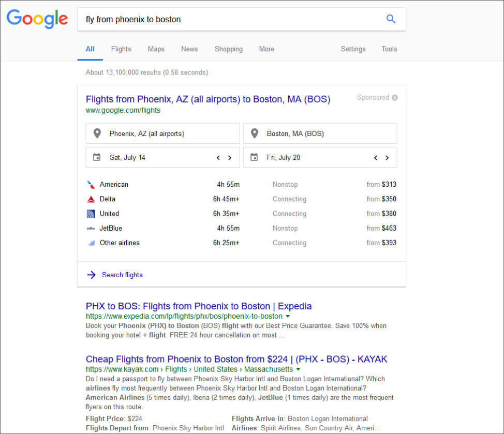Select the JetBlue airline row name
Image resolution: width=504 pixels, height=434 pixels.
pos(111,229)
